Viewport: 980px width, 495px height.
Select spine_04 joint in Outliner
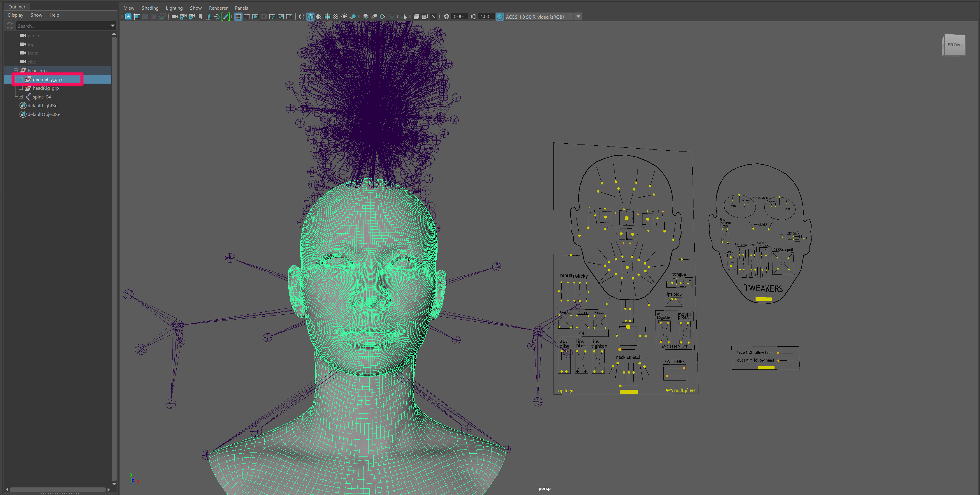[x=41, y=97]
